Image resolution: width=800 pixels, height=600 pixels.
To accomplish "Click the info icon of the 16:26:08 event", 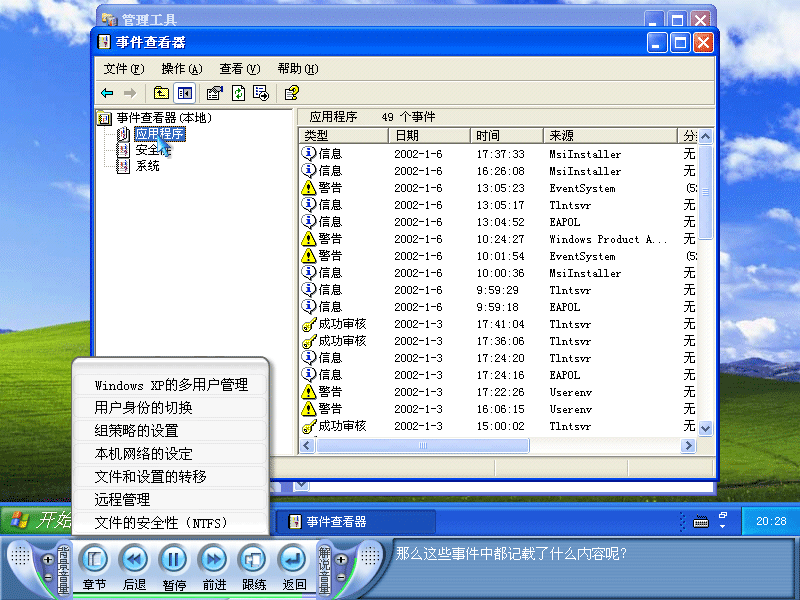I will [x=309, y=170].
